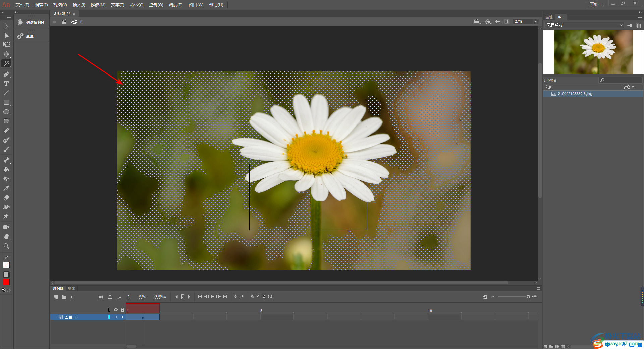Switch to the 输出 tab

tap(72, 289)
